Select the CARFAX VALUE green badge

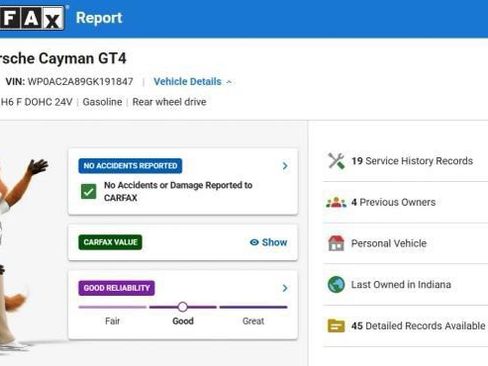click(x=110, y=242)
